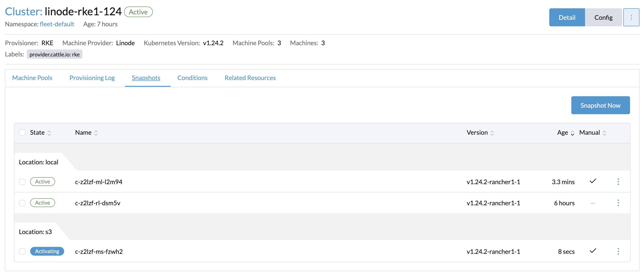644x277 pixels.
Task: Switch to the Config view
Action: (603, 17)
